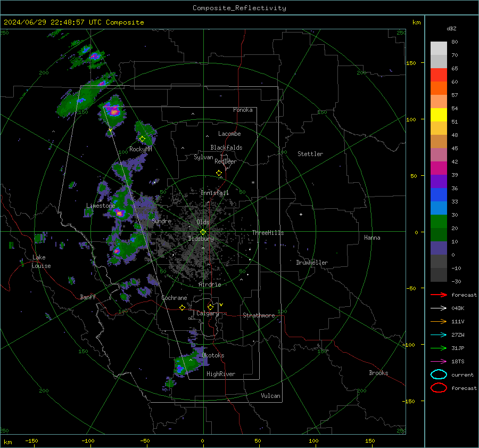The width and height of the screenshot is (479, 448).
Task: Click the Limestone label on the map
Action: pyautogui.click(x=101, y=206)
